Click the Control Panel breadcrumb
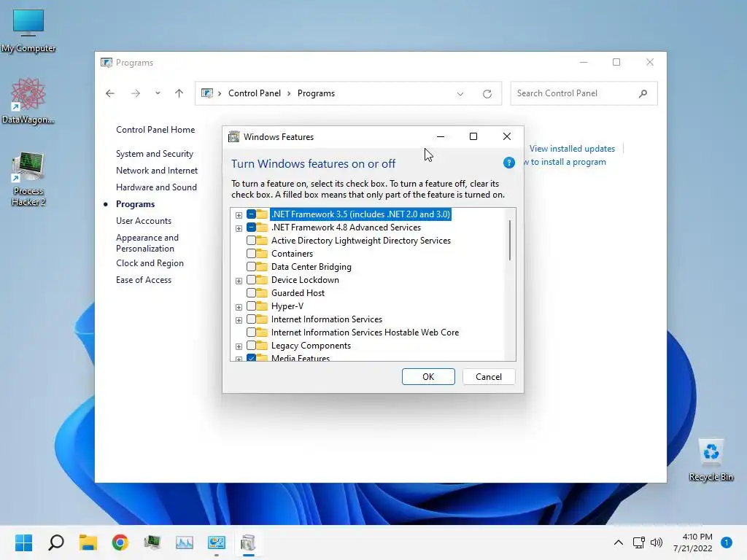Viewport: 747px width, 560px height. [x=255, y=93]
